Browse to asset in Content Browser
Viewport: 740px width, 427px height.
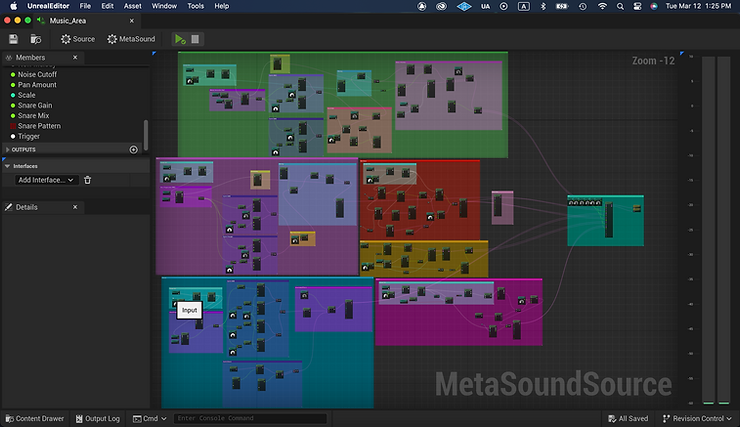pos(36,39)
